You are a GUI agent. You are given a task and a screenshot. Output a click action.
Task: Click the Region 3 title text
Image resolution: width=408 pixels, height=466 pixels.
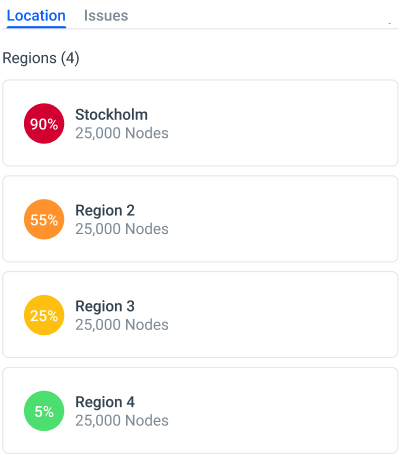point(105,306)
